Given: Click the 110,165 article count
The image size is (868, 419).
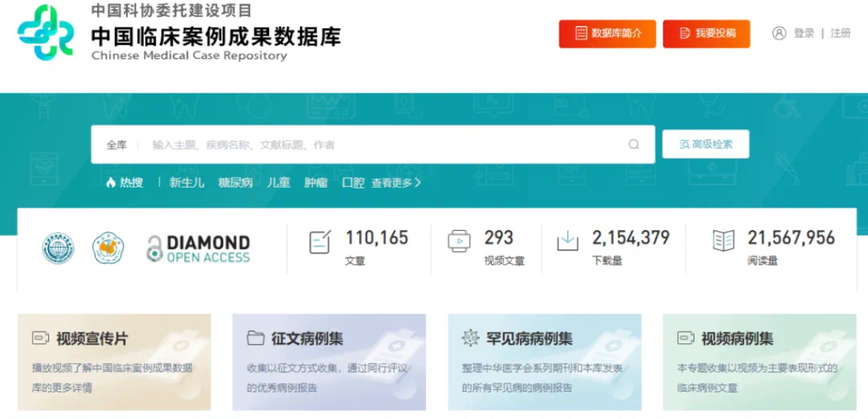Looking at the screenshot, I should 377,238.
